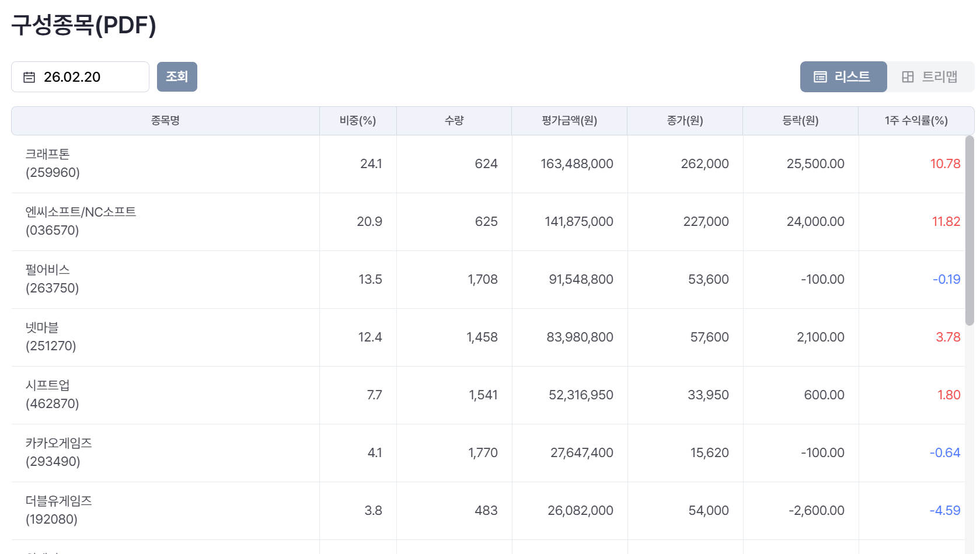
Task: Click valuation amount 91,548,800
Action: coord(581,279)
